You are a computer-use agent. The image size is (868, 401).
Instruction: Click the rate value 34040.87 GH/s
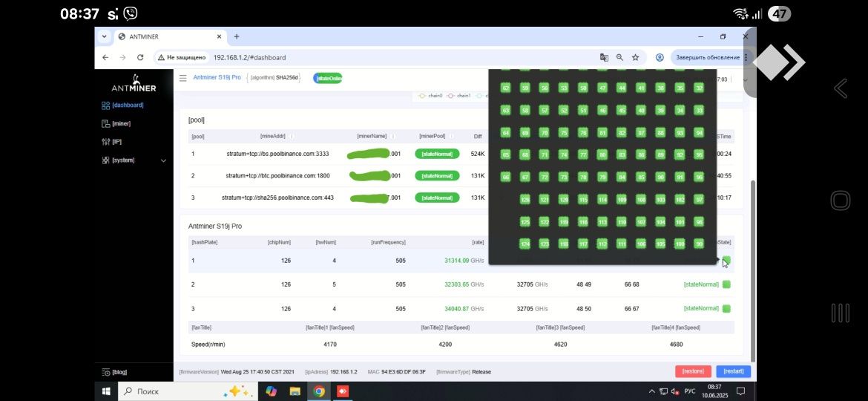click(x=464, y=309)
